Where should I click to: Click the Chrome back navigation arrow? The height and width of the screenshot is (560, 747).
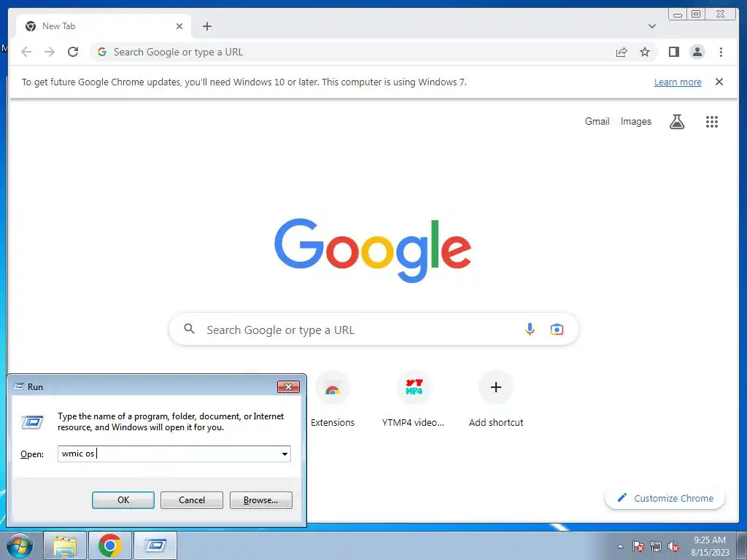click(26, 52)
